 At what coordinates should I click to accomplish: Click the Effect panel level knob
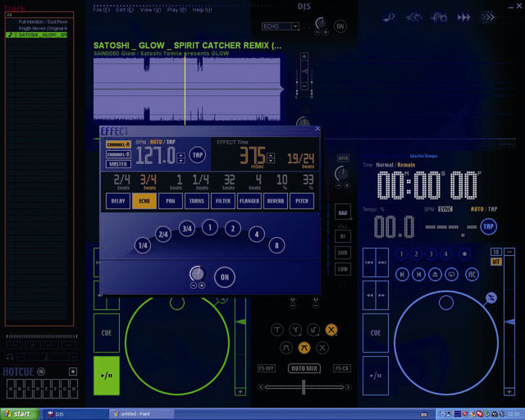(x=197, y=274)
